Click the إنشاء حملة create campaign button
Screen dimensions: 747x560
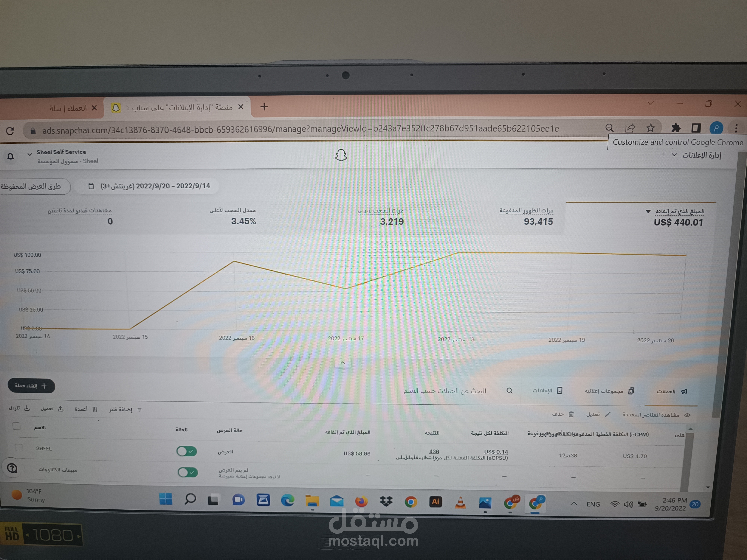point(31,386)
